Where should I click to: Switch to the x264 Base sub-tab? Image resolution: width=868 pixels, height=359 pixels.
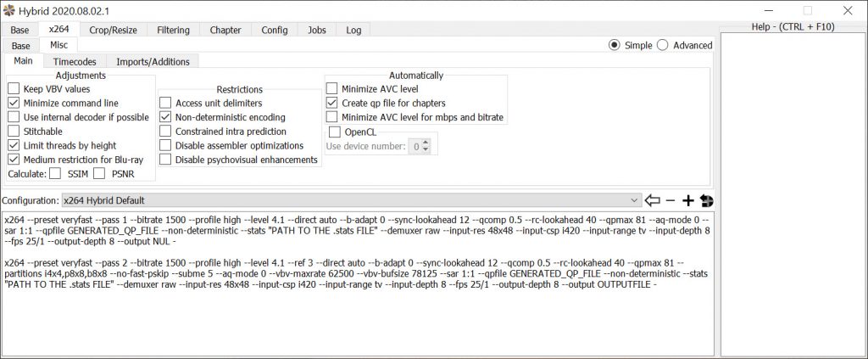(x=21, y=46)
